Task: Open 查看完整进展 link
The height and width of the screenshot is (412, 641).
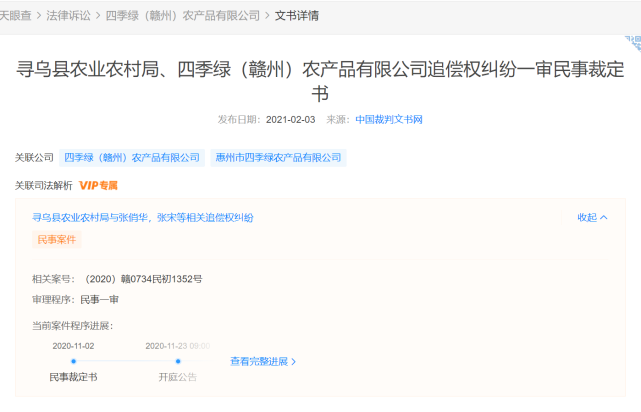Action: click(x=263, y=361)
